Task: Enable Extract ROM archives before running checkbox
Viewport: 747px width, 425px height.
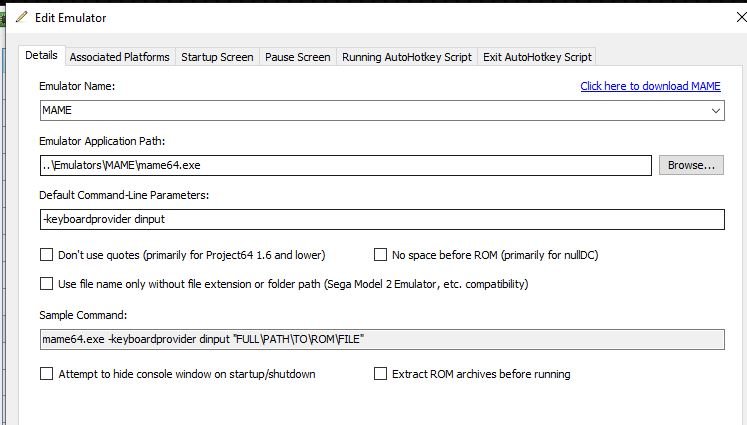Action: (380, 374)
